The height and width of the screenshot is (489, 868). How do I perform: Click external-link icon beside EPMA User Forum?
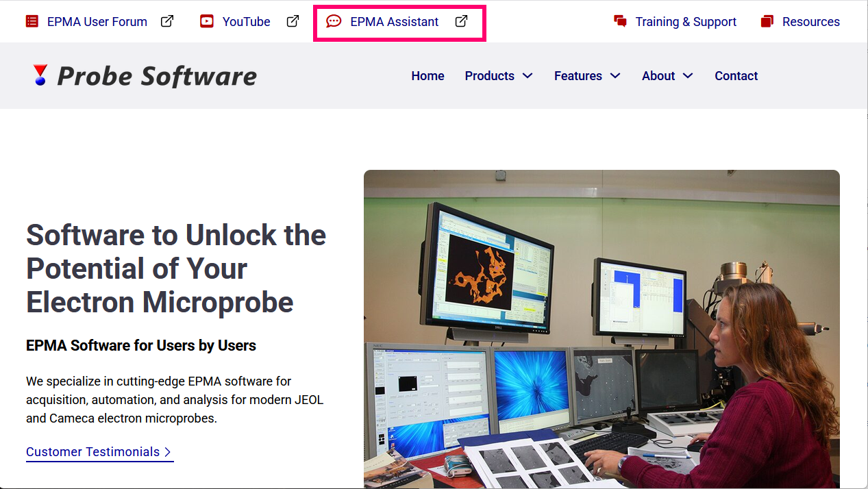pyautogui.click(x=167, y=21)
